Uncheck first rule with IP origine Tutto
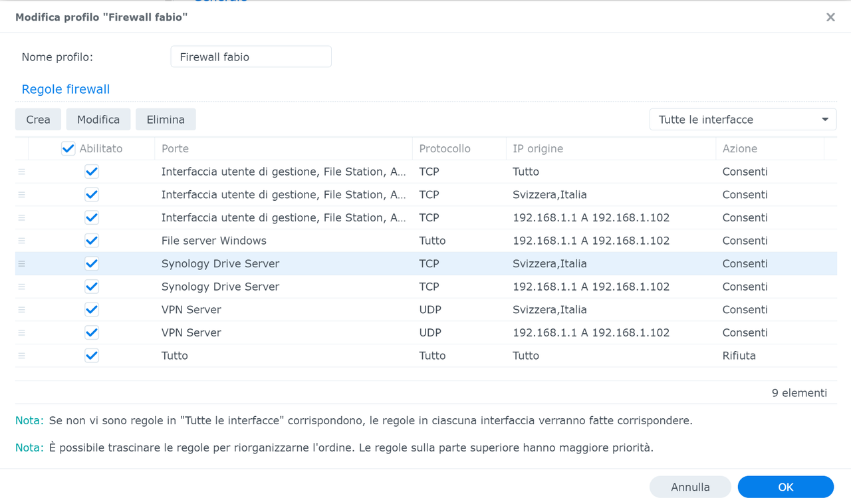This screenshot has height=504, width=851. [x=92, y=172]
